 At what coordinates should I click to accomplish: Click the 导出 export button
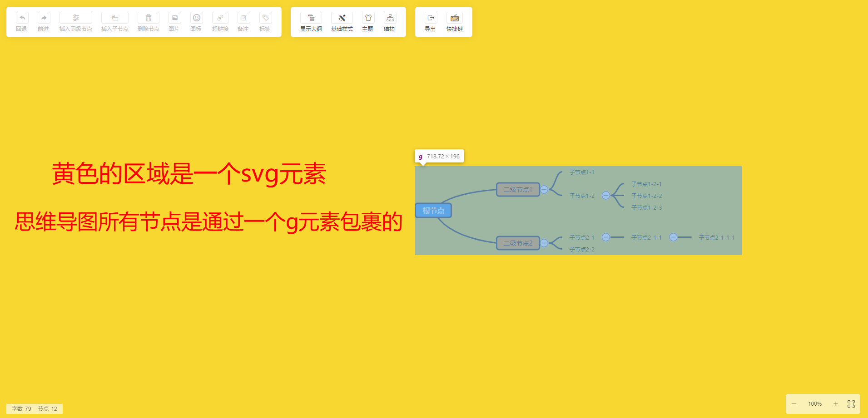coord(431,18)
